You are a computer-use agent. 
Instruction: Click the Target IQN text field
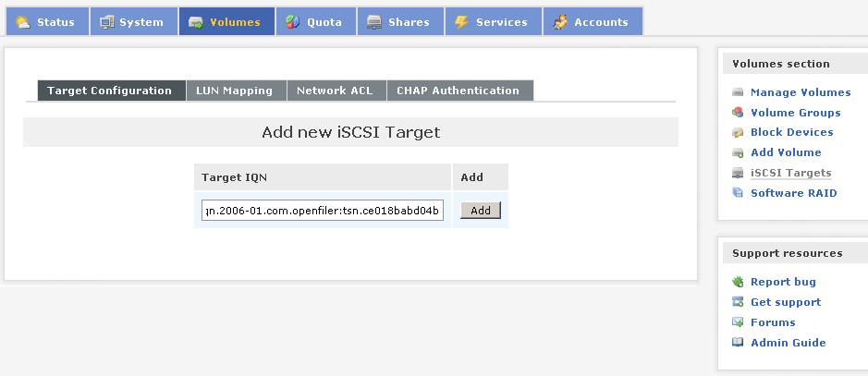point(323,211)
